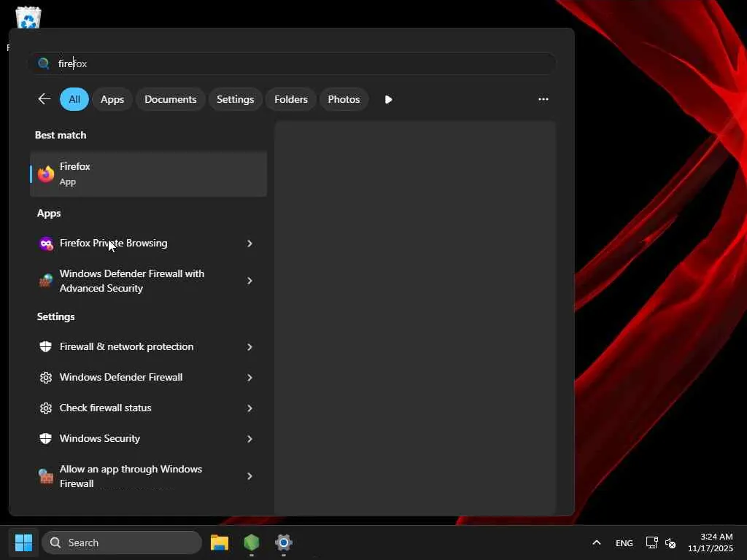747x560 pixels.
Task: Open the Firefox best match result
Action: pos(148,174)
